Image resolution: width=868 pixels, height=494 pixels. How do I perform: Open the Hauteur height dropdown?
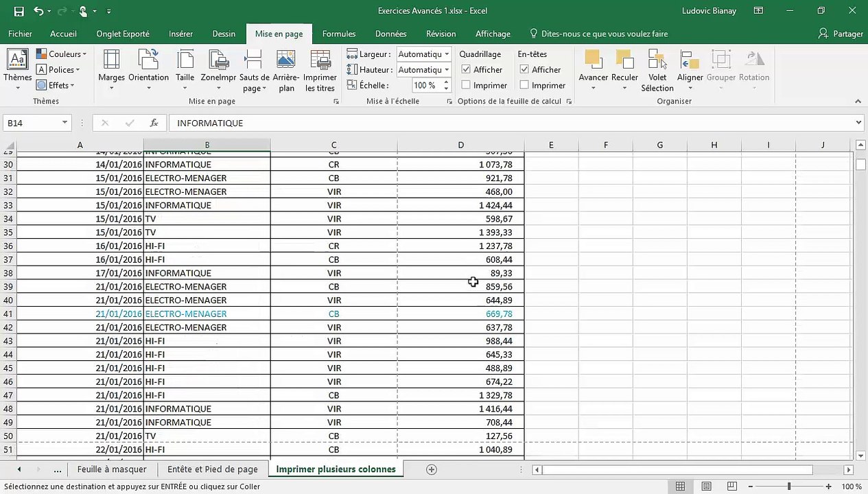[x=447, y=69]
